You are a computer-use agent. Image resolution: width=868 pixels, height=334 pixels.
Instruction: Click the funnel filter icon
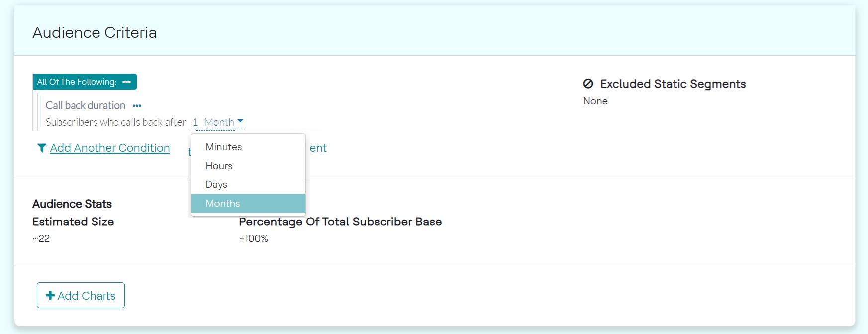[x=42, y=148]
